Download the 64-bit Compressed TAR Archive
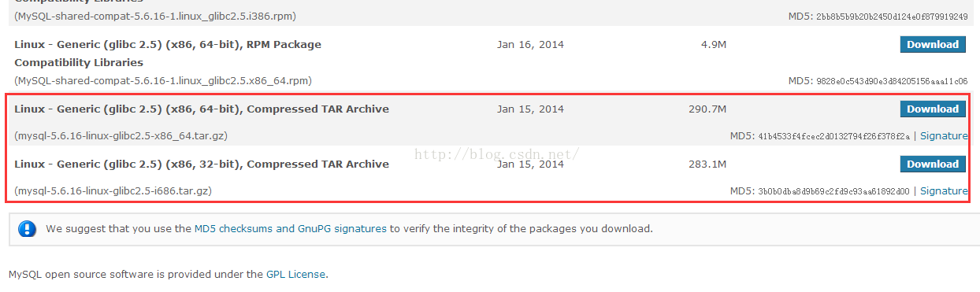This screenshot has height=292, width=980. [x=933, y=109]
